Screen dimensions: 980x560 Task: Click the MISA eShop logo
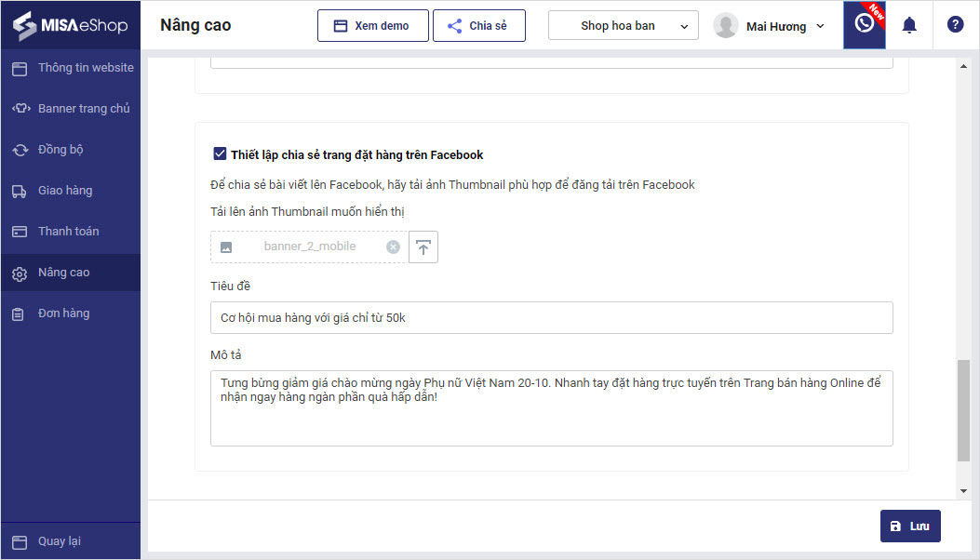[x=70, y=26]
